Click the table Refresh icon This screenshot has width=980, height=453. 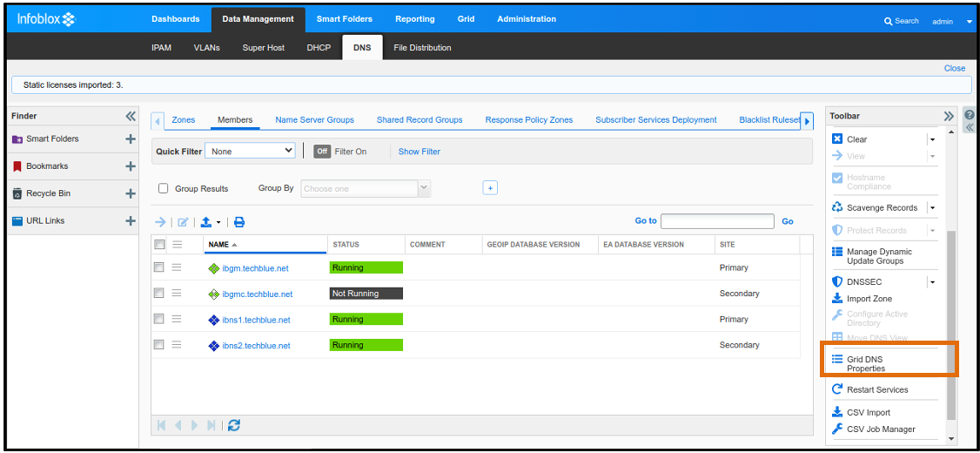234,425
